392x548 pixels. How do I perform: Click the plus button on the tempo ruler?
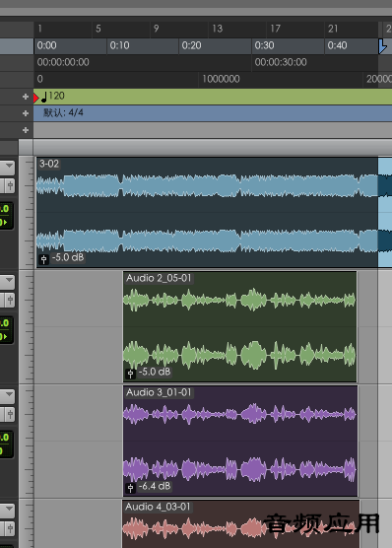(26, 97)
